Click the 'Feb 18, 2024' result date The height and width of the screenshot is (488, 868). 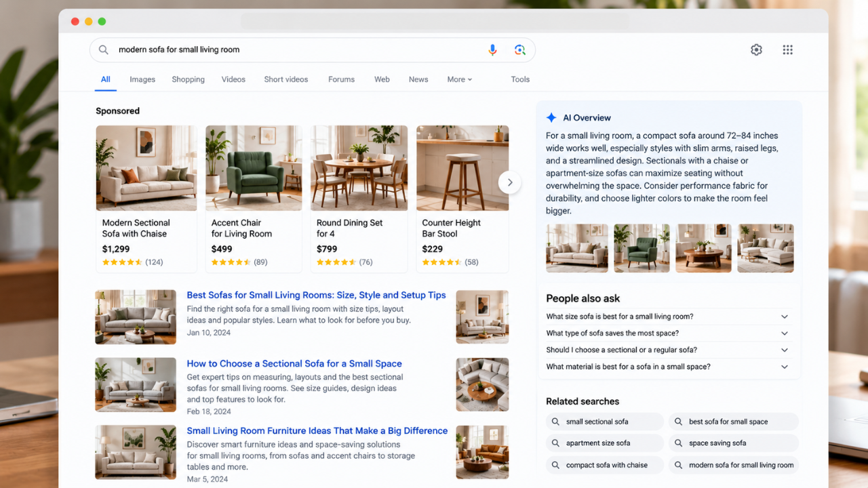coord(209,411)
